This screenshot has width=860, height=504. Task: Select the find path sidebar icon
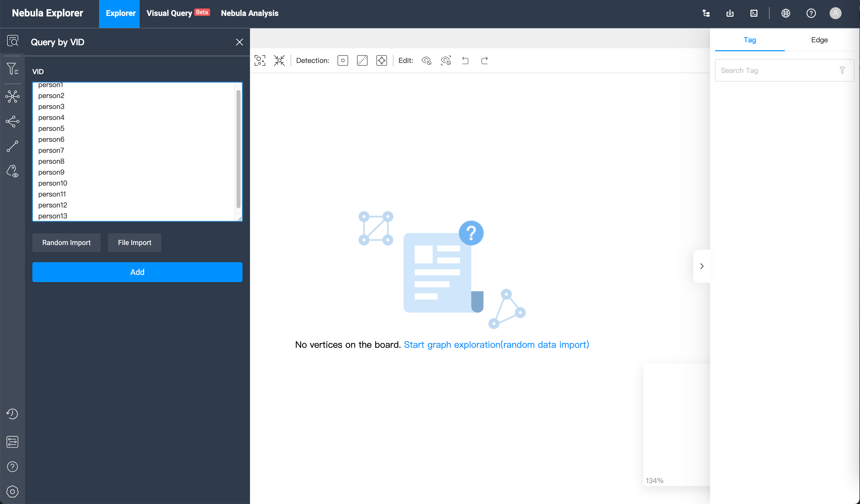coord(13,146)
